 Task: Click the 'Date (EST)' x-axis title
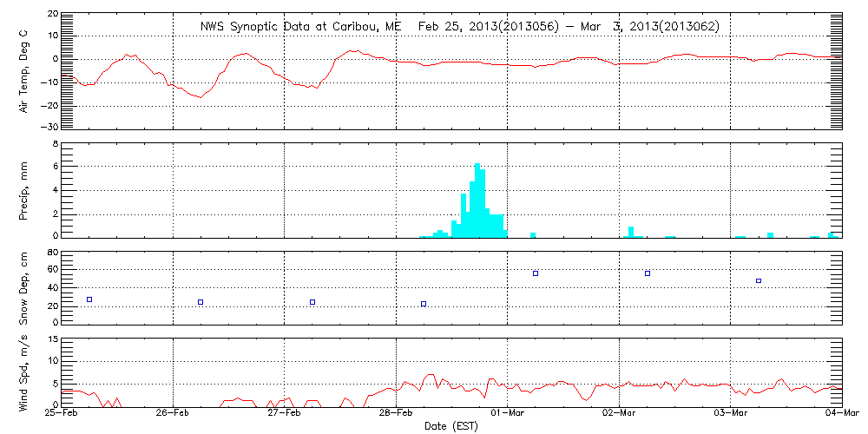(x=452, y=426)
